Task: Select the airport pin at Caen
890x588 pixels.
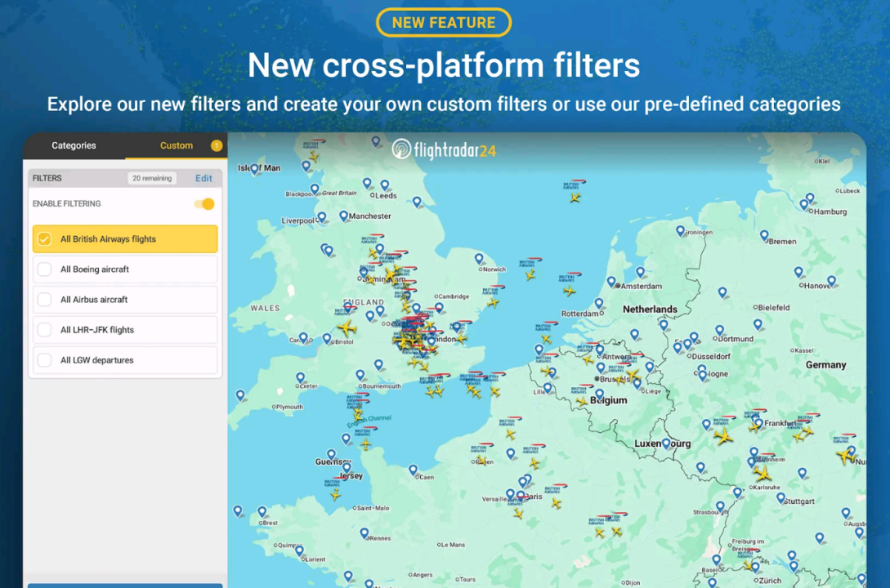Action: (x=413, y=470)
